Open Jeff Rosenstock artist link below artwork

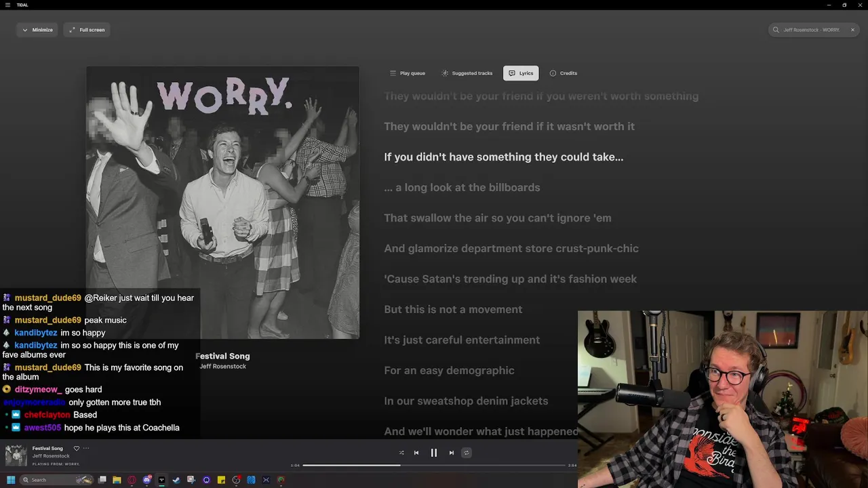[x=223, y=367]
